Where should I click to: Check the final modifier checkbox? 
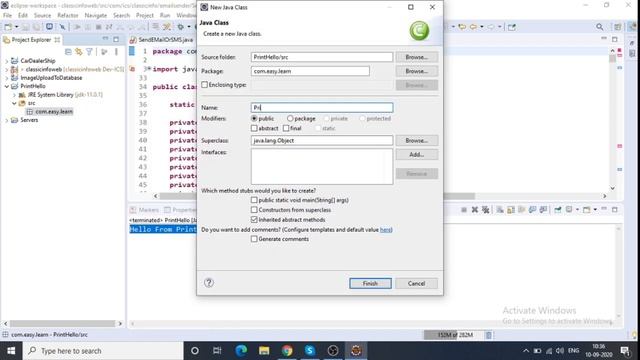coord(286,128)
